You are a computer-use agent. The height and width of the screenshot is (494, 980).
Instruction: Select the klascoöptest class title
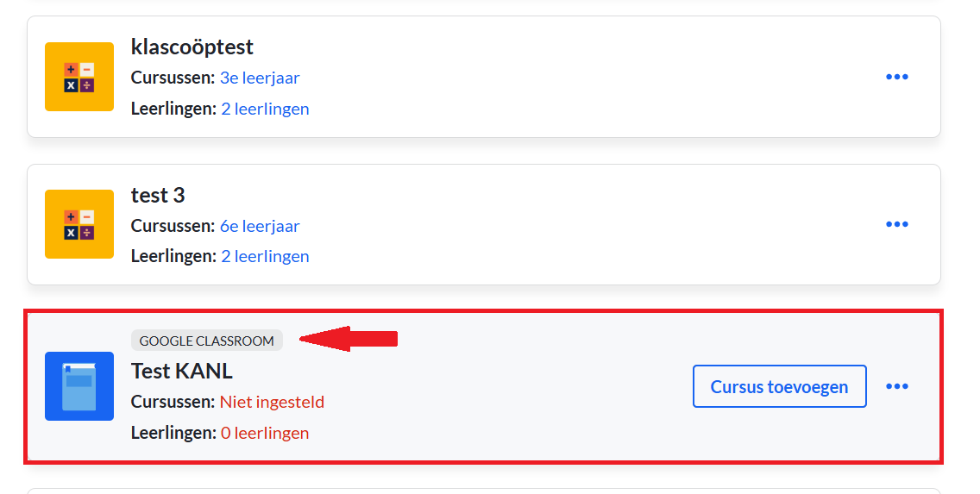(x=192, y=47)
